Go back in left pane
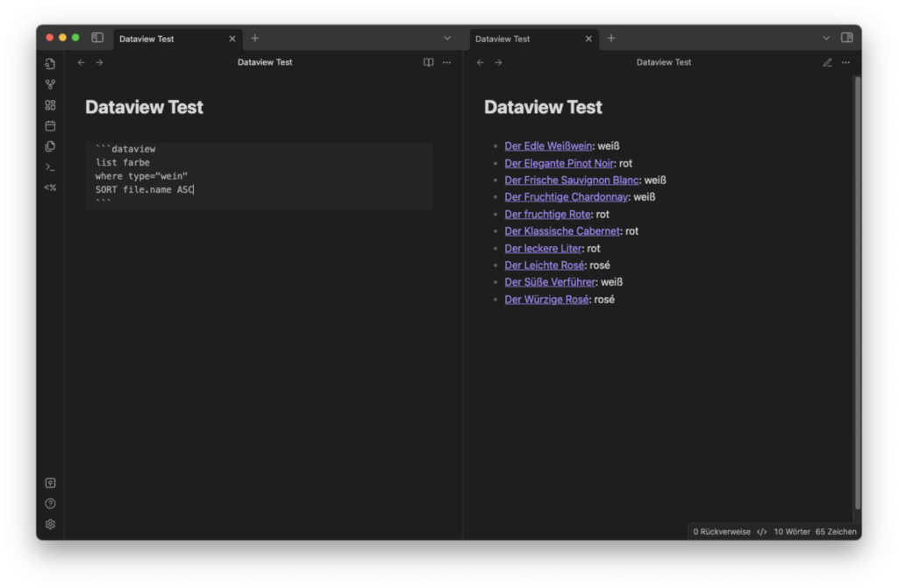Image resolution: width=898 pixels, height=588 pixels. pyautogui.click(x=82, y=62)
